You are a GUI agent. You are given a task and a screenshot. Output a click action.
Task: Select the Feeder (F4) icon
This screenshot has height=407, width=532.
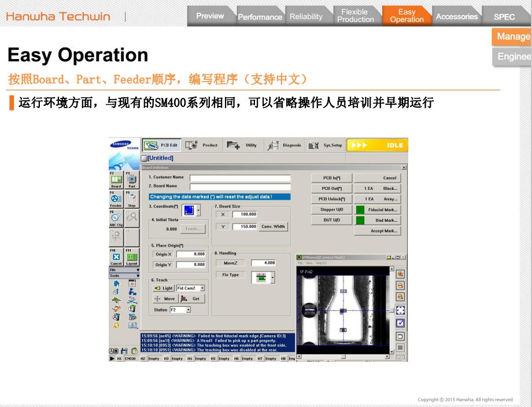116,199
